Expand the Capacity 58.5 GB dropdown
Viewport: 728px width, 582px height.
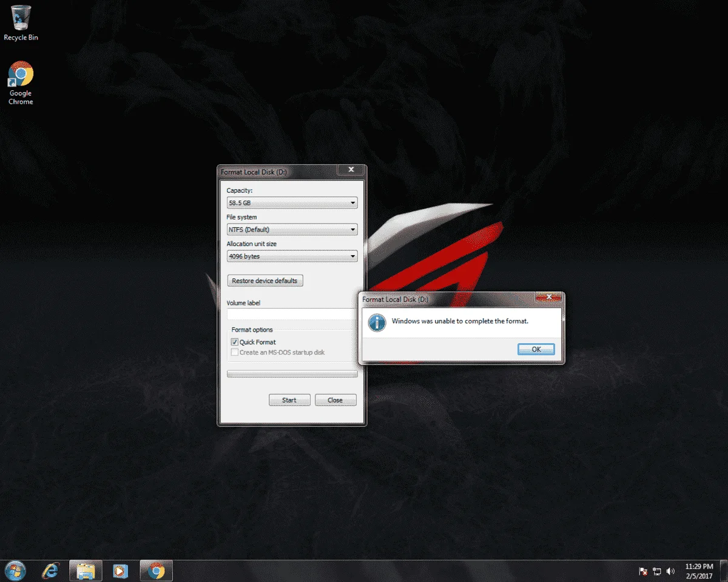tap(292, 203)
